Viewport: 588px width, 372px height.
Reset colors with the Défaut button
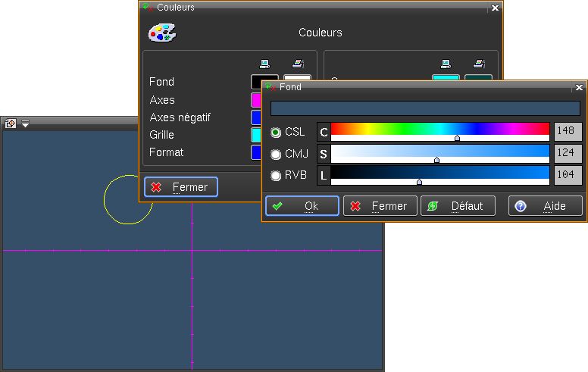tap(458, 206)
